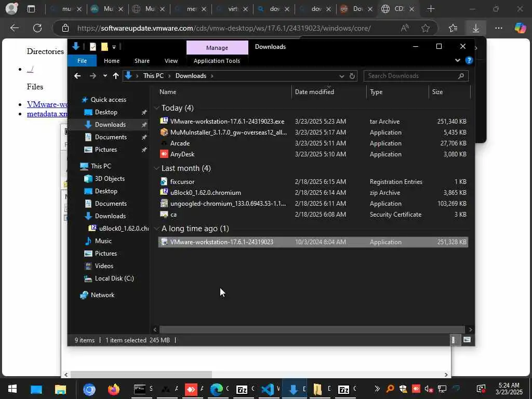Collapse A long time ago group
The image size is (532, 399).
click(x=156, y=229)
